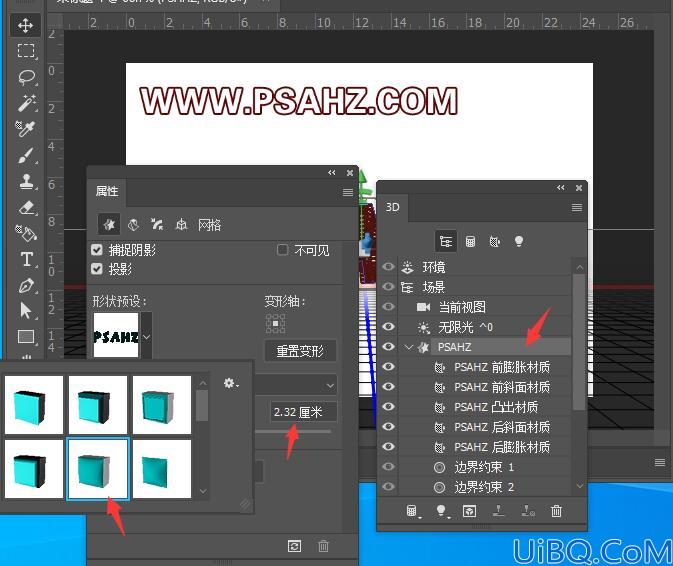Viewport: 673px width, 566px height.
Task: Open the 属性 tab
Action: (x=107, y=191)
